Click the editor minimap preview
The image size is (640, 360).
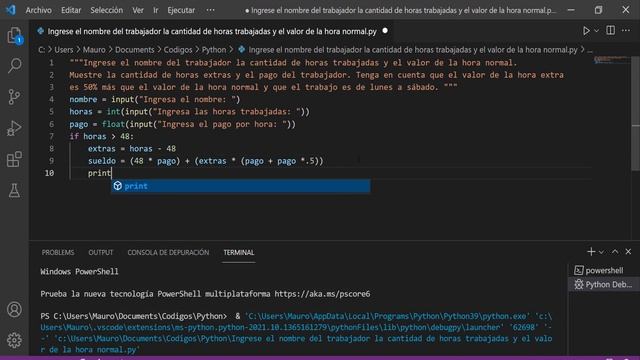[611, 60]
